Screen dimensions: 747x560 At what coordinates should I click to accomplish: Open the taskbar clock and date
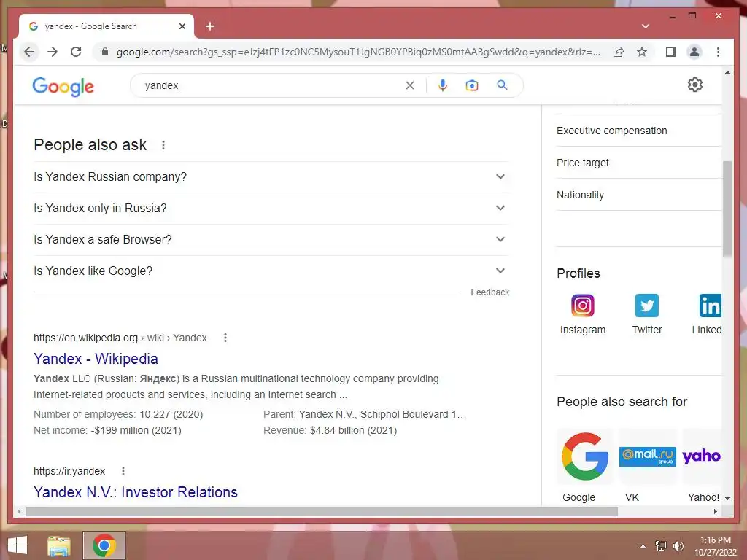click(x=716, y=546)
